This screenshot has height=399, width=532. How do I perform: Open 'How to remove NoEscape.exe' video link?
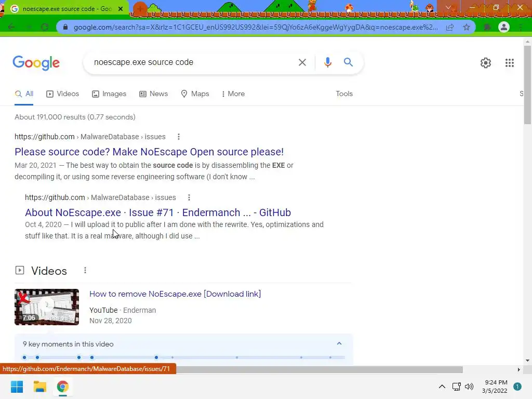click(x=175, y=294)
